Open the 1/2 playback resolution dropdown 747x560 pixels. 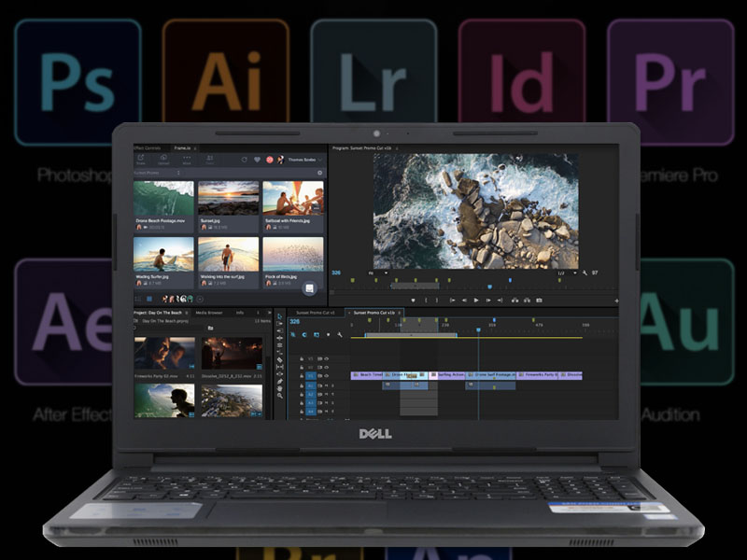567,273
